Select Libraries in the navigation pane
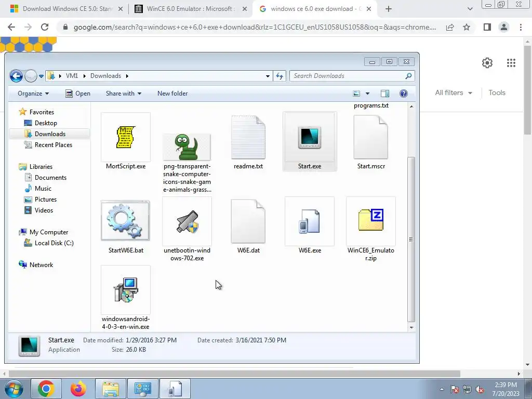 [x=41, y=167]
